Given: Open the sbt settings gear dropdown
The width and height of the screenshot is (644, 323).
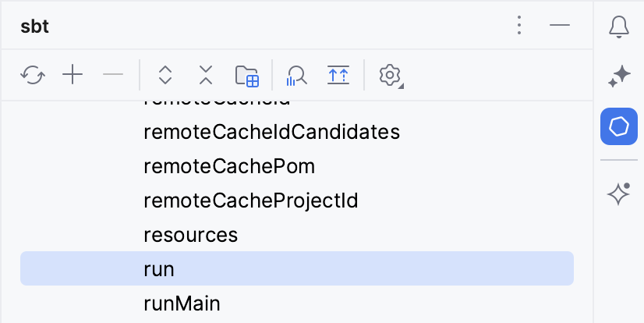Looking at the screenshot, I should 390,75.
